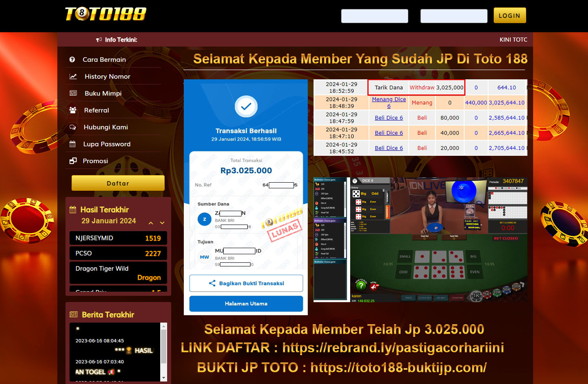588x384 pixels.
Task: Click the Toto188 logo
Action: pyautogui.click(x=106, y=14)
